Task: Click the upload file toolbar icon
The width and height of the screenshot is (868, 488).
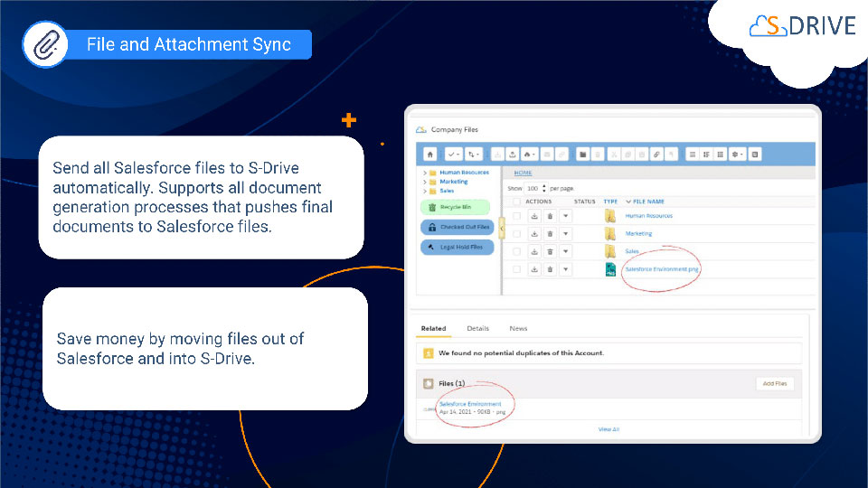Action: [x=513, y=155]
